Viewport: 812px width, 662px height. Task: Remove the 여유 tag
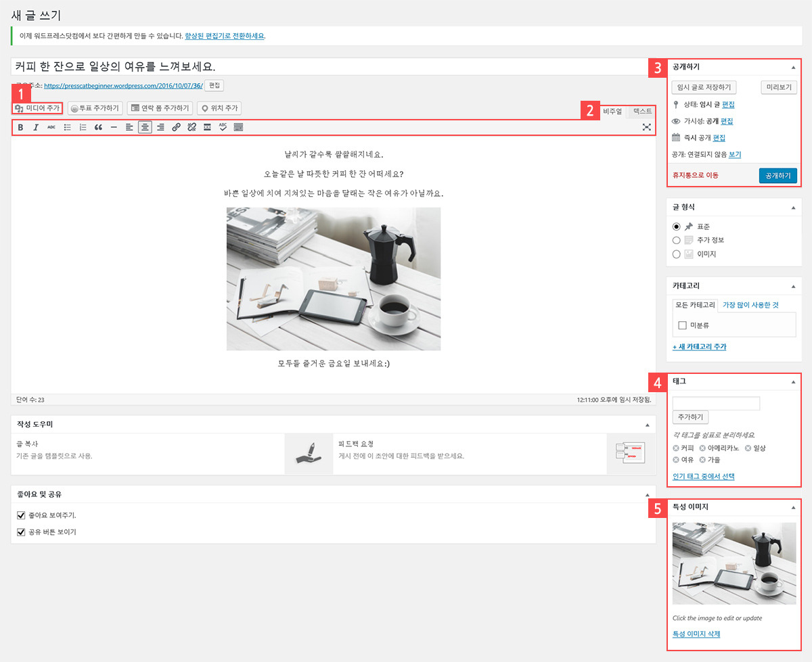[x=676, y=460]
